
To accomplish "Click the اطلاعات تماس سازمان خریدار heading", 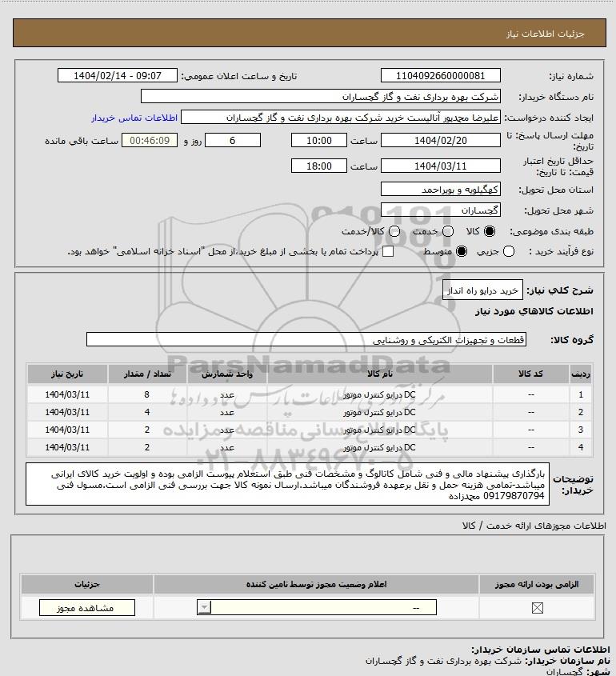I will pos(541,650).
